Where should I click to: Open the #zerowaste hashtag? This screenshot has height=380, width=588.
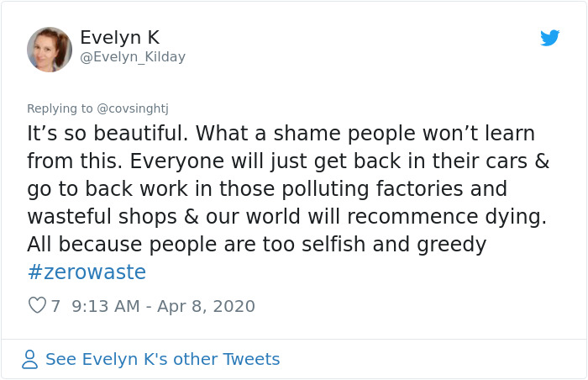(x=87, y=272)
